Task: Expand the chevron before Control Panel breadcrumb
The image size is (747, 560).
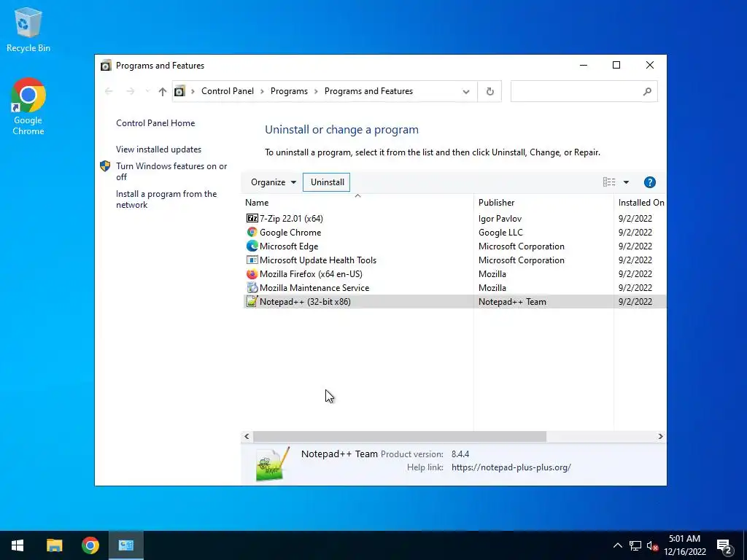Action: [193, 91]
